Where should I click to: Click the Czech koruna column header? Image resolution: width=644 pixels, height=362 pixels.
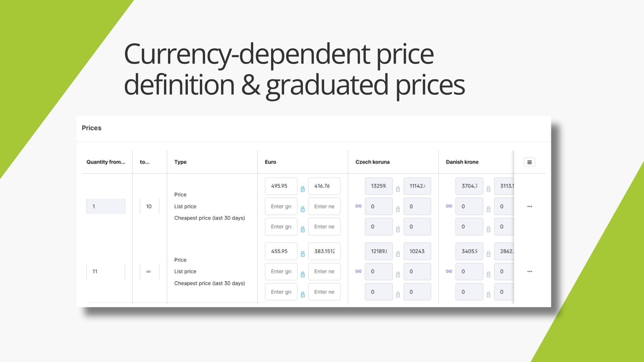[x=372, y=162]
